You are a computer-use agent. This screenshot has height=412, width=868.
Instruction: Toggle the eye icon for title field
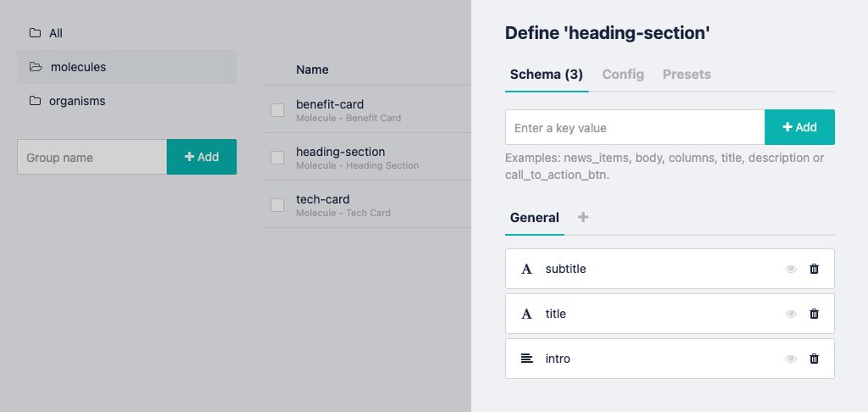pyautogui.click(x=791, y=314)
